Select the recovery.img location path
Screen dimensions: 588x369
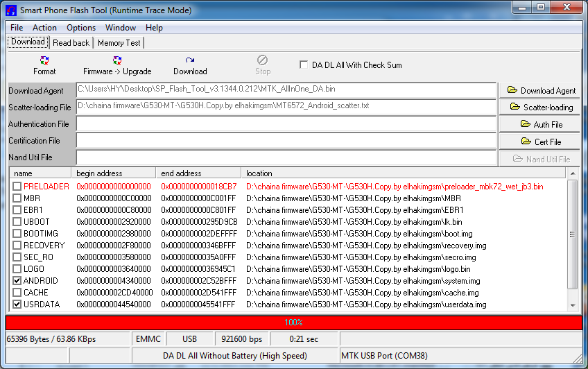click(x=366, y=246)
